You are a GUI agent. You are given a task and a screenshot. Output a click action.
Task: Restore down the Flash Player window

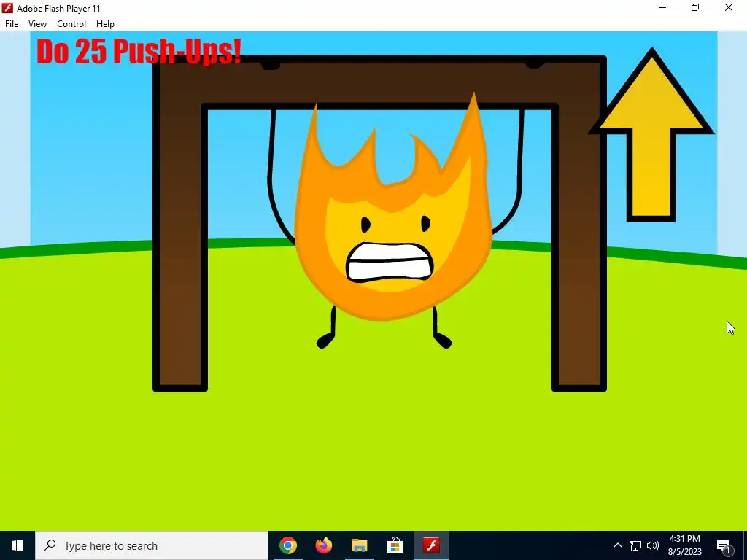[695, 7]
